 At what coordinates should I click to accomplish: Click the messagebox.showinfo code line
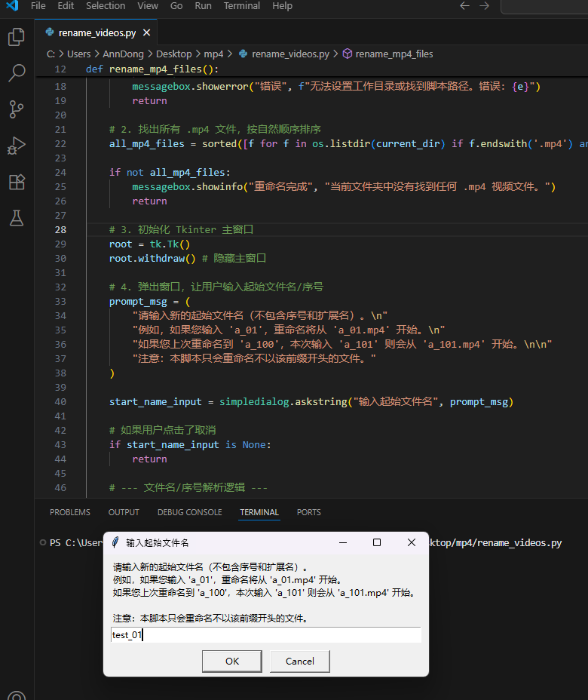coord(344,186)
